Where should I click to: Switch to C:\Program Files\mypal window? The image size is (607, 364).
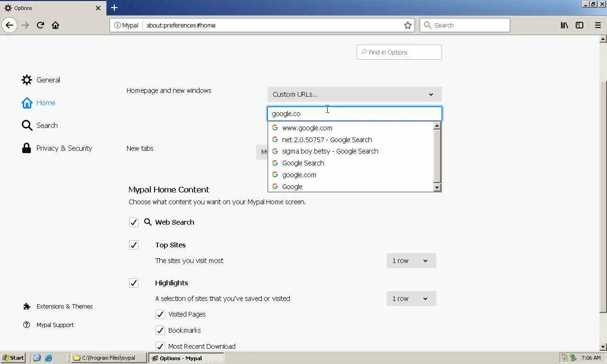click(x=109, y=358)
